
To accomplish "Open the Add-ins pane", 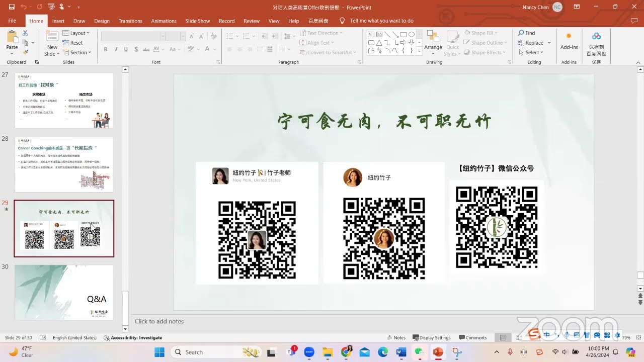I will point(569,41).
